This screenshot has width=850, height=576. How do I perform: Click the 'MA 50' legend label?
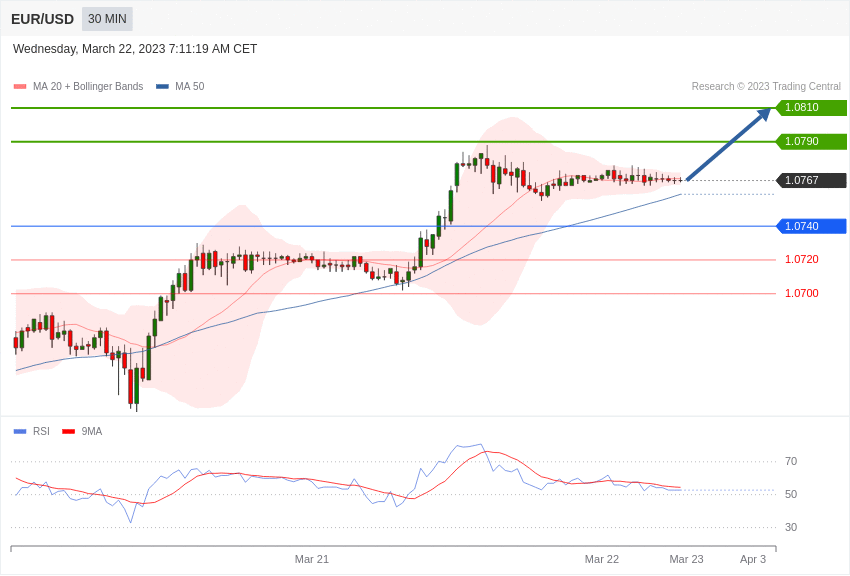pyautogui.click(x=190, y=86)
